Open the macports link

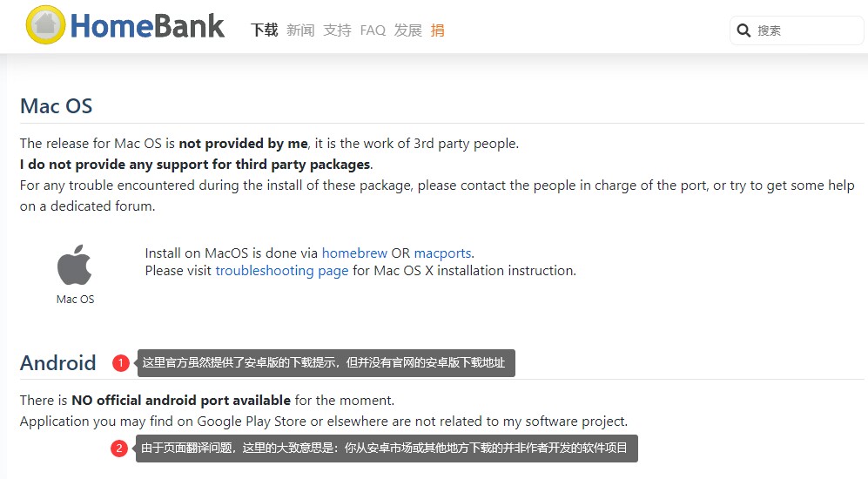(x=442, y=253)
